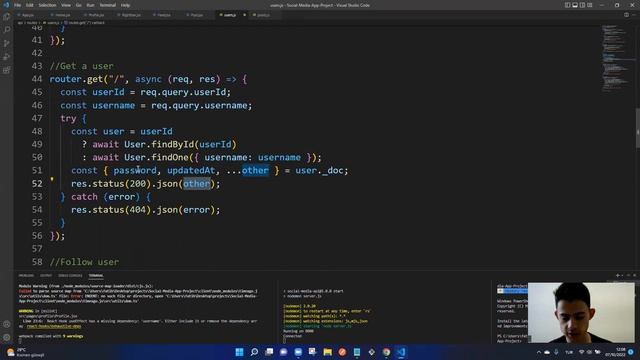This screenshot has width=640, height=360.
Task: Switch to the Post.jsx editor tab
Action: click(x=196, y=15)
